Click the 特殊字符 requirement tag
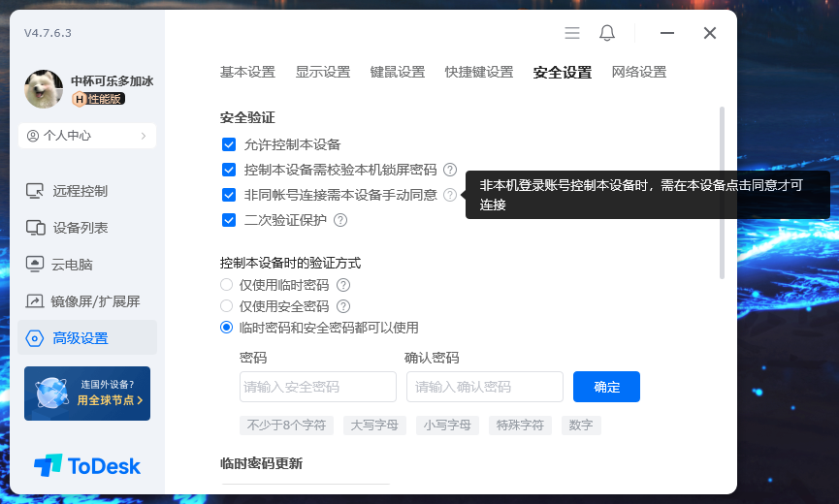Image resolution: width=839 pixels, height=504 pixels. tap(520, 425)
